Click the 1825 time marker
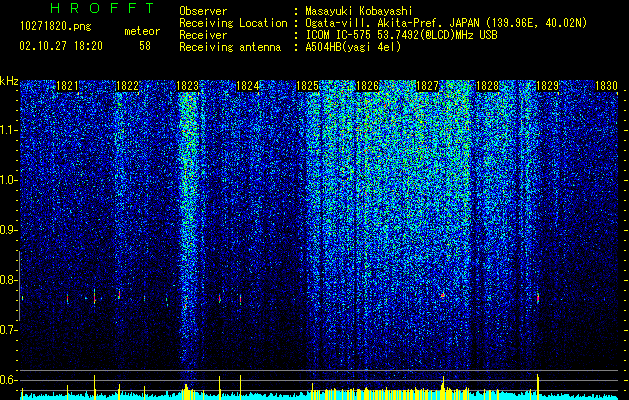The height and width of the screenshot is (400, 629). coord(307,86)
